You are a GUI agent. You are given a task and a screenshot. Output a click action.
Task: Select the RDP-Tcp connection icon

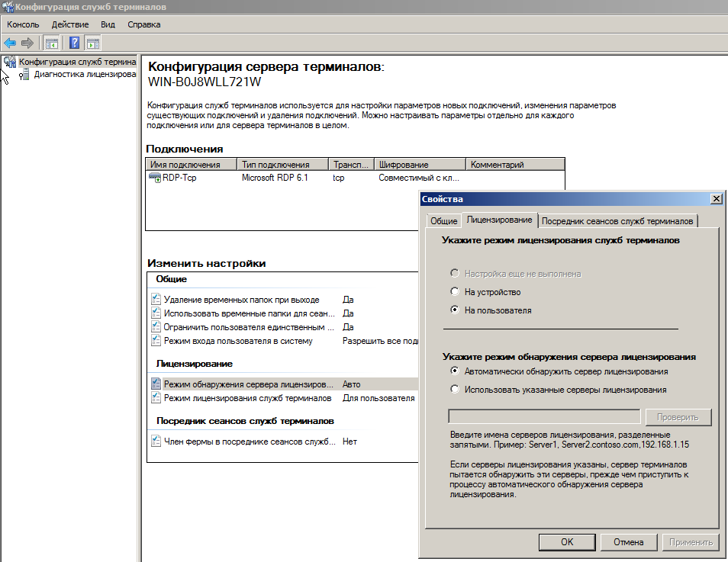tap(155, 178)
